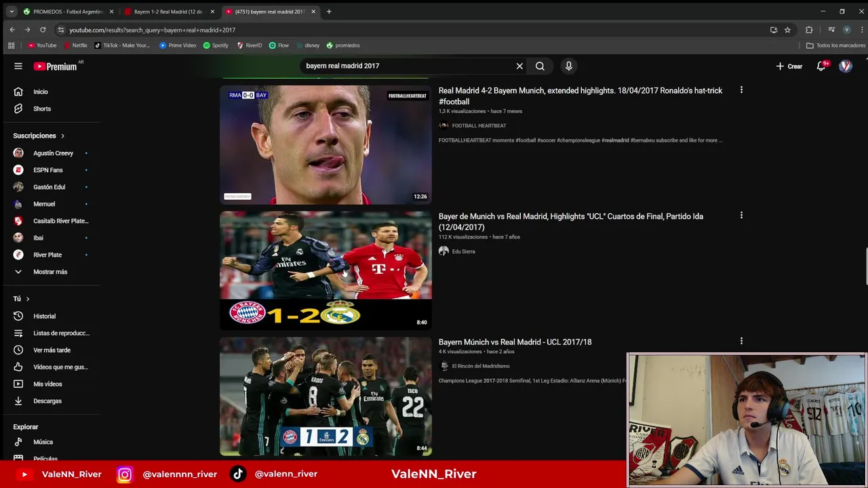Play the UCL 2017/18 video thumbnail
The height and width of the screenshot is (488, 868).
point(325,396)
